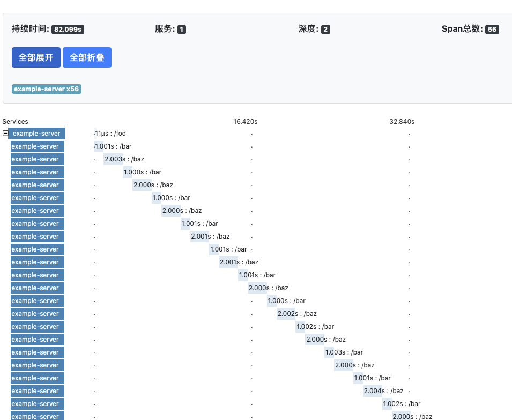The height and width of the screenshot is (420, 512).
Task: Select the 2.003s /baz span bar
Action: click(x=113, y=159)
